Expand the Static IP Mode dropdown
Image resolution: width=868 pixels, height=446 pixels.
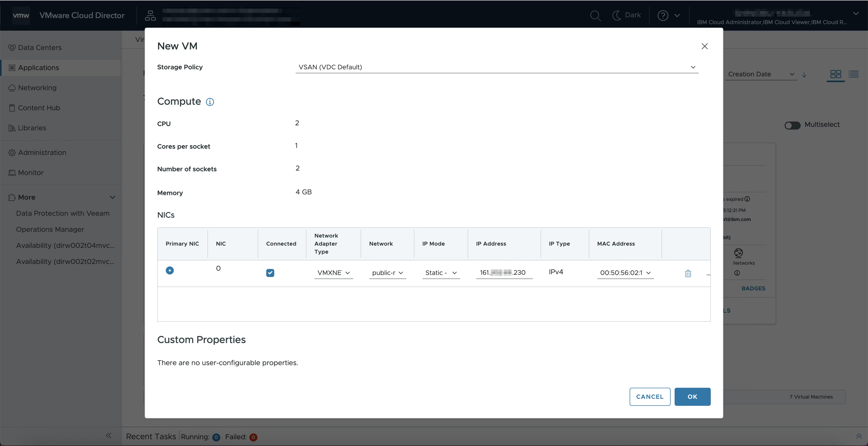click(440, 272)
